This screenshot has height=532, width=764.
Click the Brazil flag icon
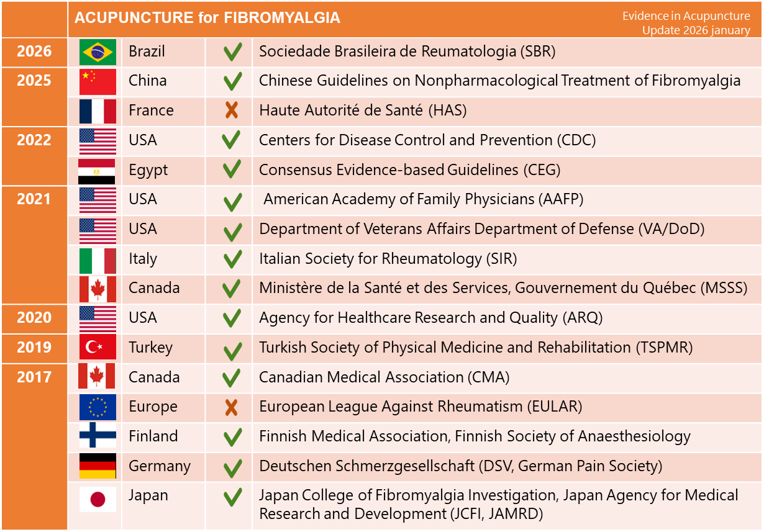[x=98, y=52]
